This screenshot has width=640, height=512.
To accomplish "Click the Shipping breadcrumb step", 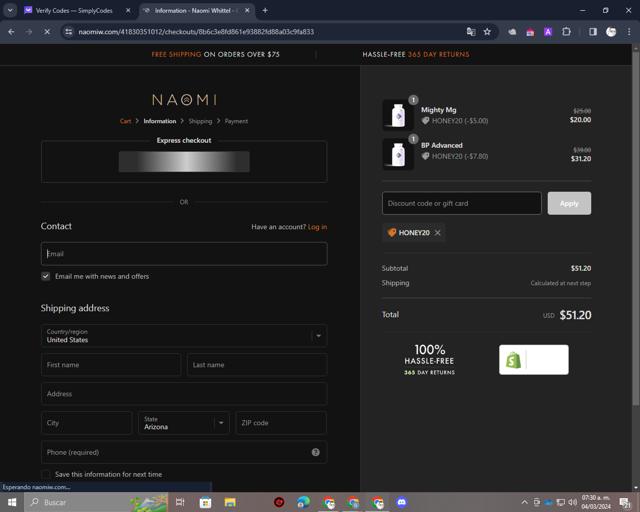I will point(200,121).
